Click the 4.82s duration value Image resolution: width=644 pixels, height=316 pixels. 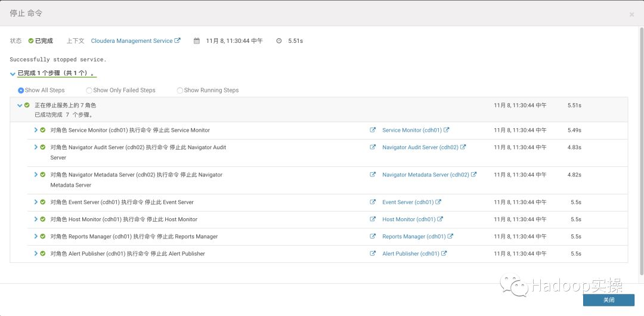[x=574, y=175]
